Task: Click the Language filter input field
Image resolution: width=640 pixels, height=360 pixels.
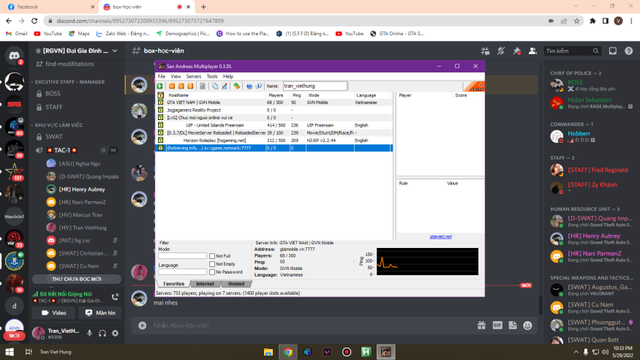Action: point(182,272)
